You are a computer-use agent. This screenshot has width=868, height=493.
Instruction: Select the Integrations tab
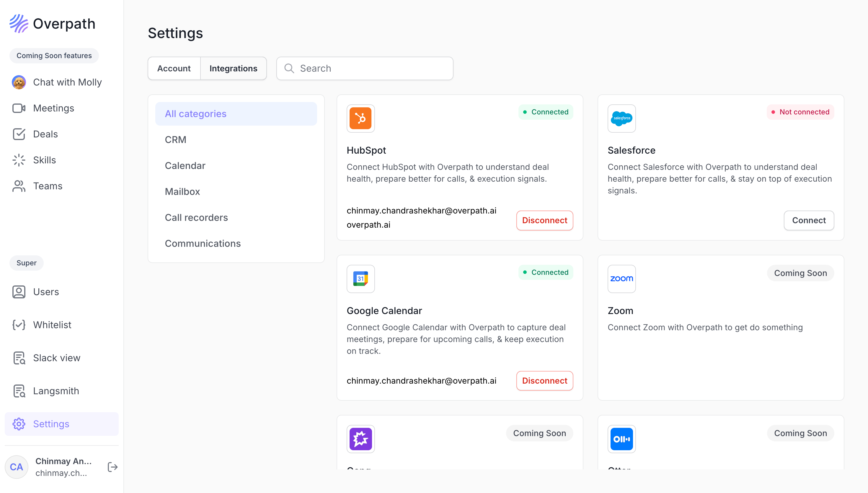coord(233,68)
